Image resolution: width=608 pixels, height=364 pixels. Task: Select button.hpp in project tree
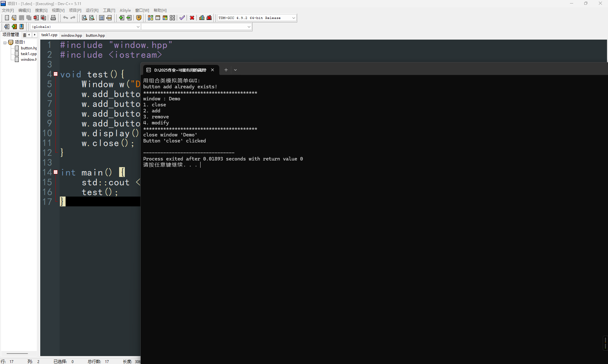point(29,48)
